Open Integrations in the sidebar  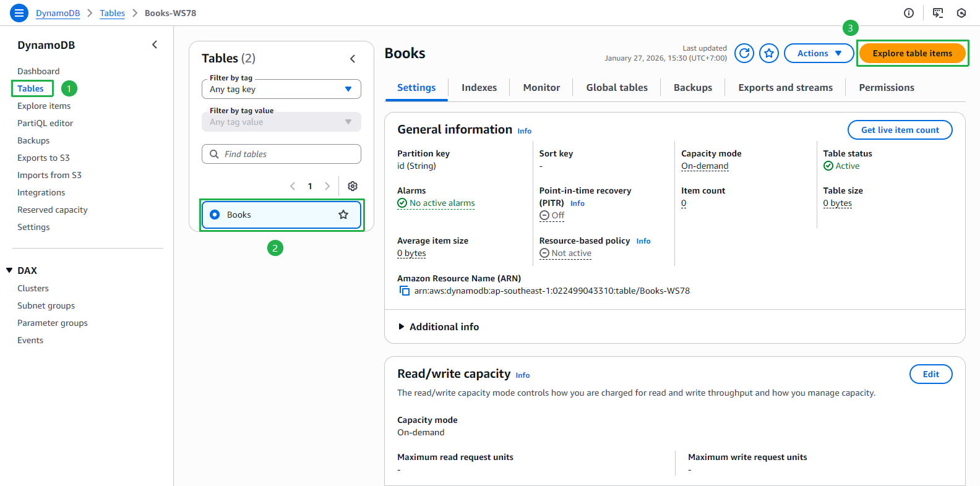pos(41,192)
